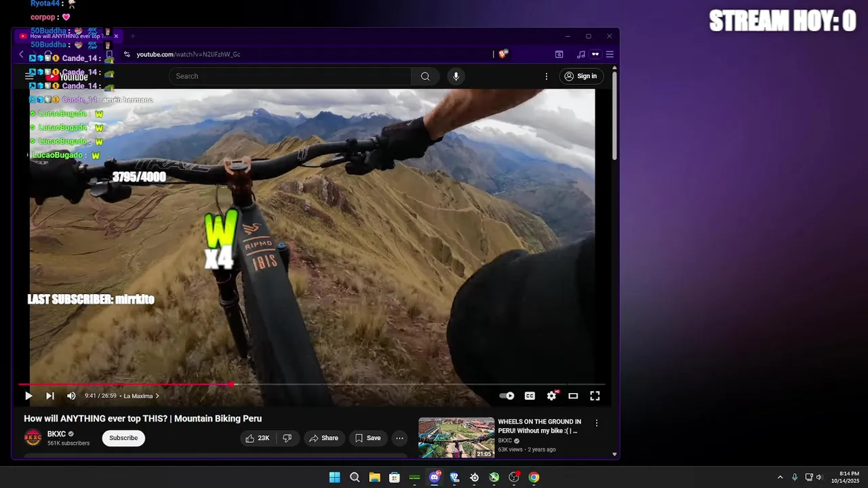Expand the La Maxima chapter list
Viewport: 868px width, 488px height.
(x=142, y=396)
